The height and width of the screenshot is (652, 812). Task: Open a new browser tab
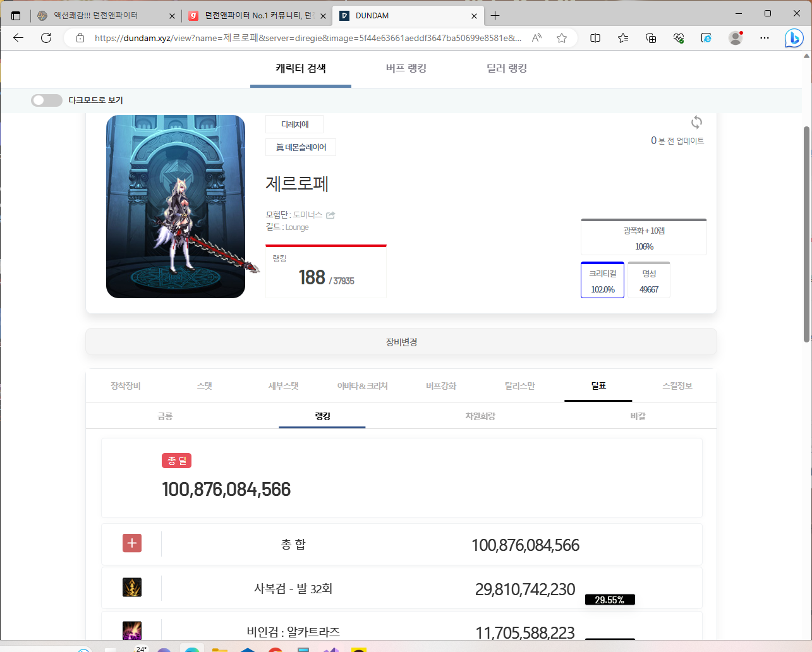point(495,16)
